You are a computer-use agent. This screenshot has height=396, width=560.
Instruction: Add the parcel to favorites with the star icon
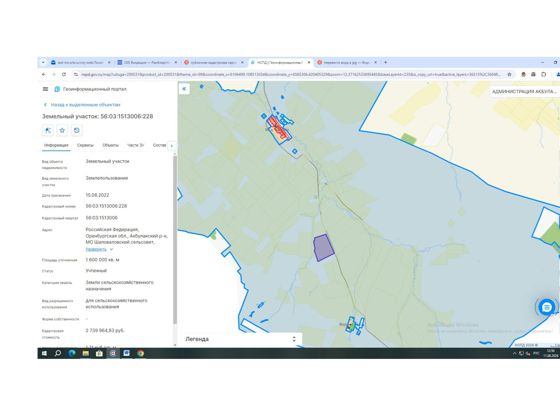pos(62,130)
